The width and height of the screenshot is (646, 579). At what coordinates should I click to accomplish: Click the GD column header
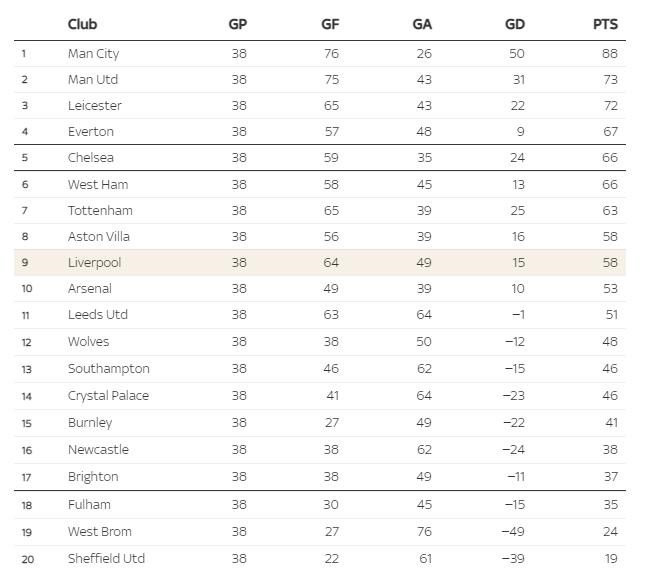(x=515, y=24)
